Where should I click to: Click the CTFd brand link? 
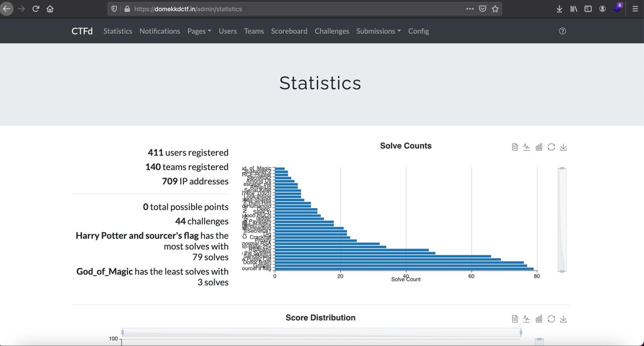pos(82,31)
